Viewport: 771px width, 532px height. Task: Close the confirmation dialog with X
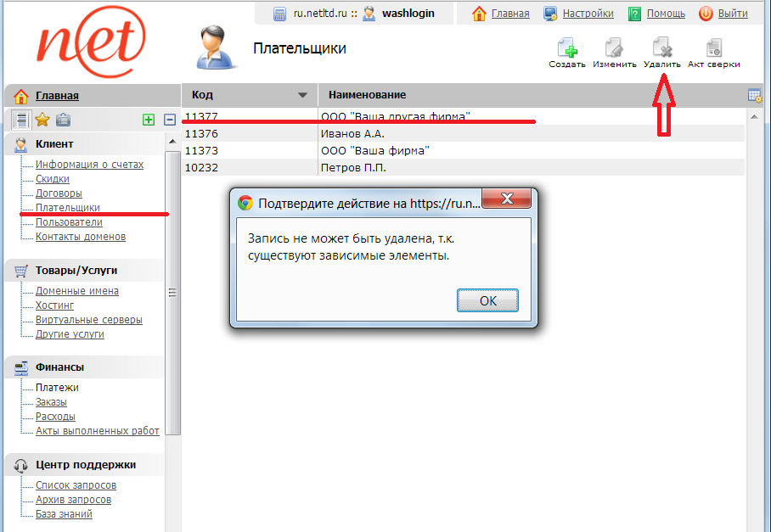click(x=508, y=202)
